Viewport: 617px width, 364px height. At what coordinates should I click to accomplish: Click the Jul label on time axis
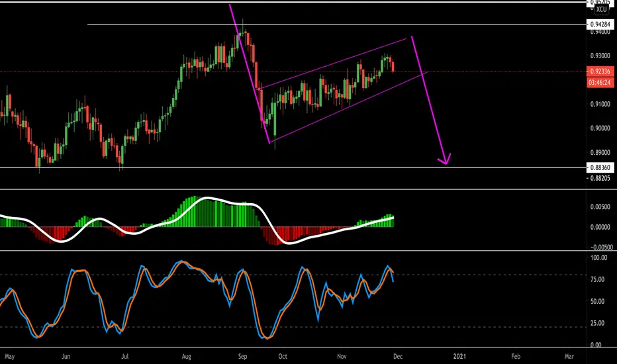pos(124,357)
